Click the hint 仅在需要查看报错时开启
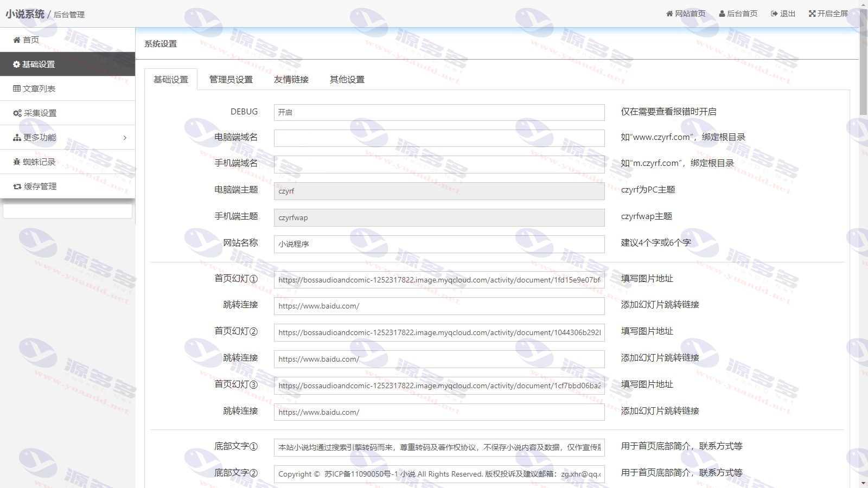This screenshot has width=868, height=488. (668, 112)
